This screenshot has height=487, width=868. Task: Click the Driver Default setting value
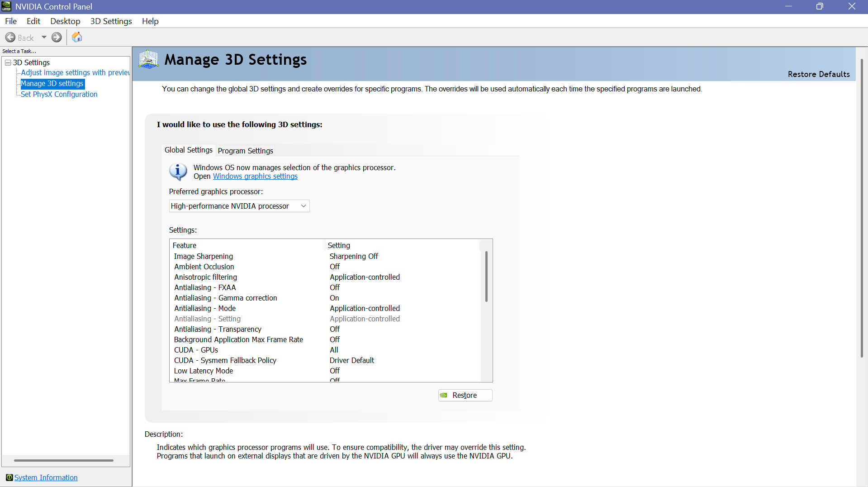pyautogui.click(x=352, y=360)
